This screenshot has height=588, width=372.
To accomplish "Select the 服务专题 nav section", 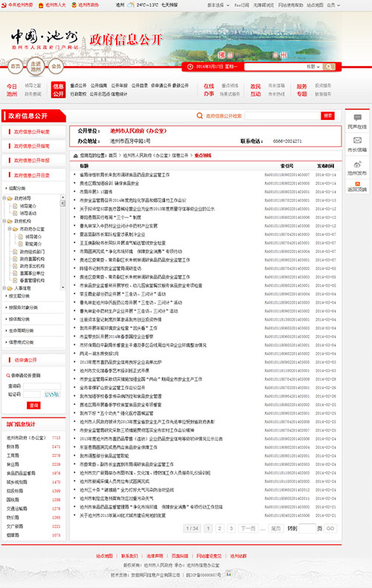I will (302, 90).
